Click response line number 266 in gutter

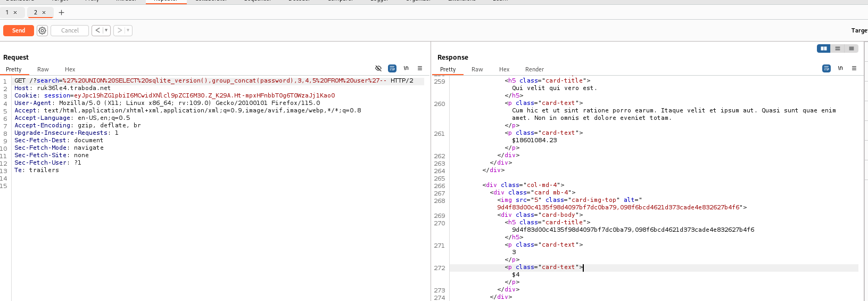click(x=440, y=186)
